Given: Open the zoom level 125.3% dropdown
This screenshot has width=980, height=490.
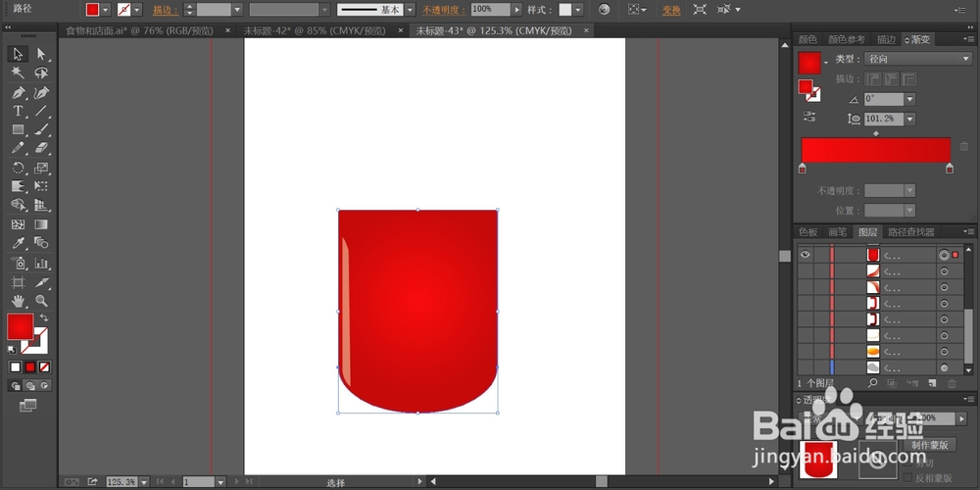Looking at the screenshot, I should click(144, 482).
